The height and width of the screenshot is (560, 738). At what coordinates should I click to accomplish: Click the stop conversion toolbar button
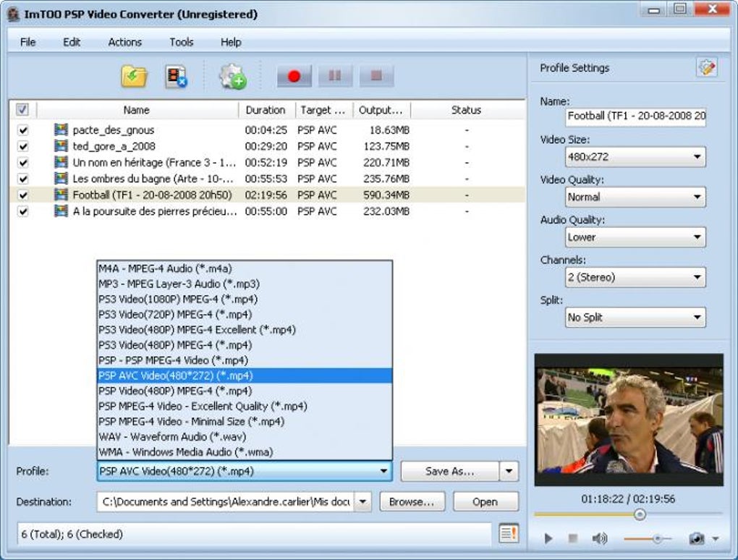[x=376, y=76]
